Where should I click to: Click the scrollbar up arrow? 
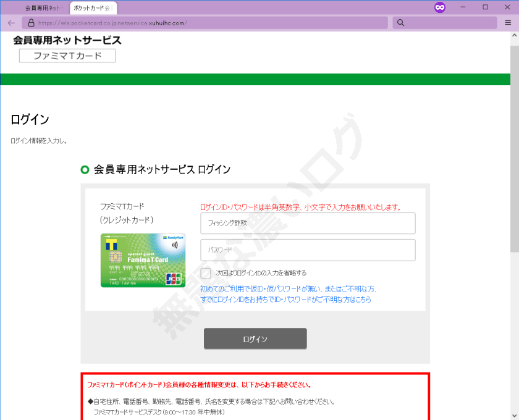point(514,35)
